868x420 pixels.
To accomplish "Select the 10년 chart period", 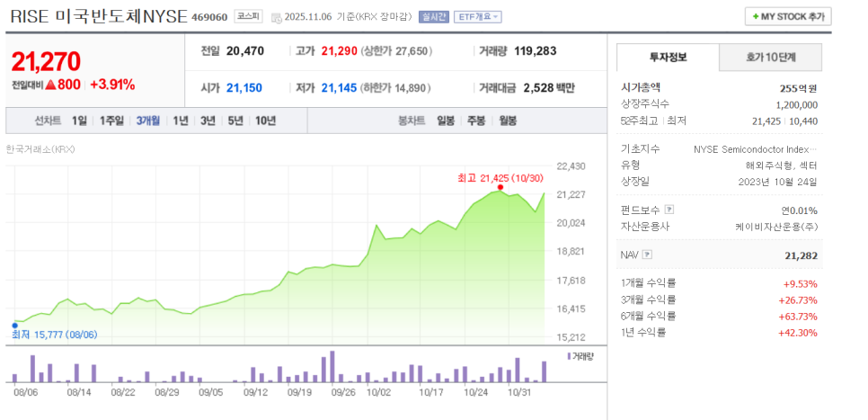I will 265,121.
